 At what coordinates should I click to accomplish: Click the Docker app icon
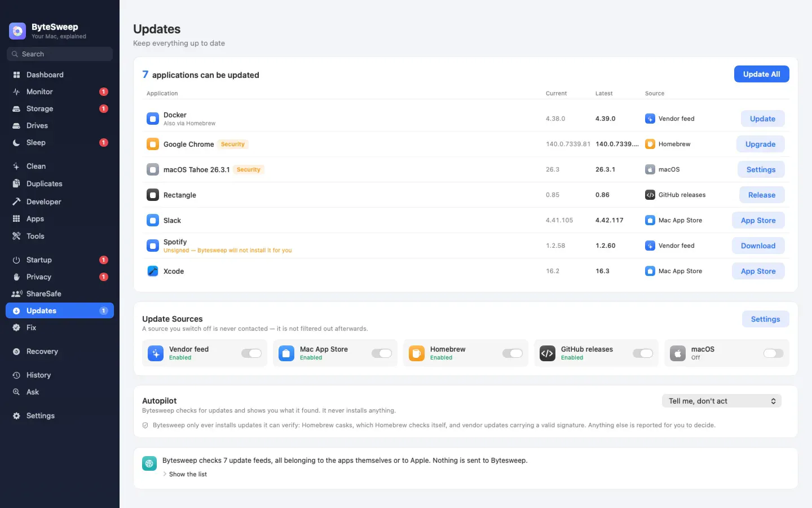[x=153, y=119]
